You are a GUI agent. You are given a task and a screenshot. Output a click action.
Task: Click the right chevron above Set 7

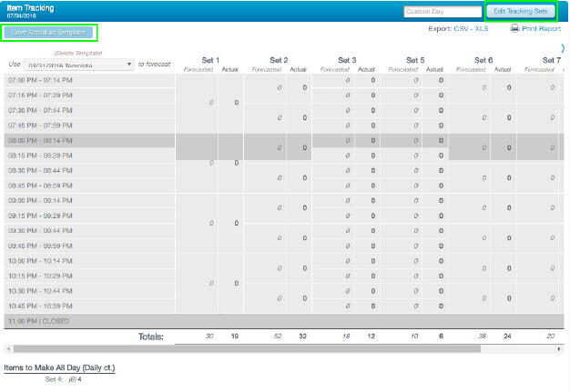563,48
